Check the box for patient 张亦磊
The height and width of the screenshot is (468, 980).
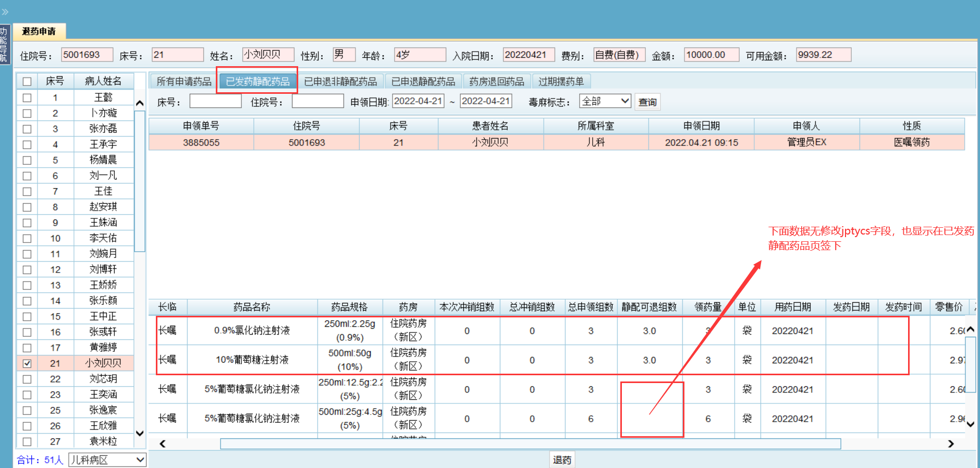coord(27,129)
